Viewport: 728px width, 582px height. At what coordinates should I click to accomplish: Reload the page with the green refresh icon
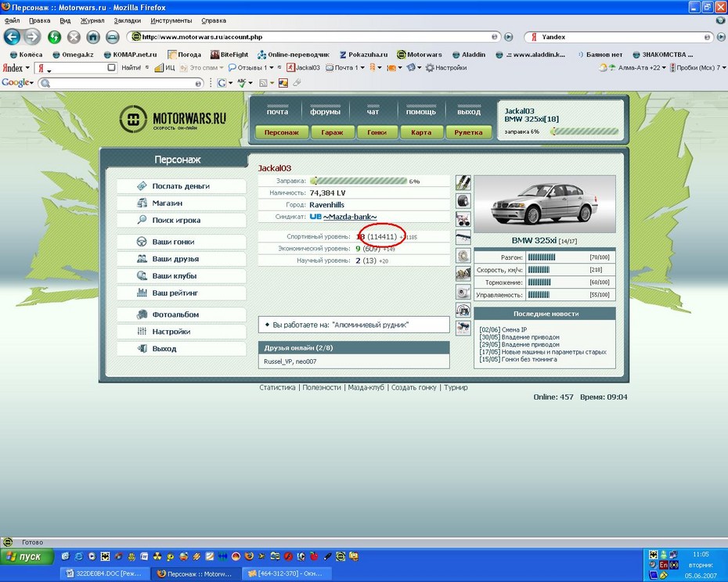click(x=54, y=37)
